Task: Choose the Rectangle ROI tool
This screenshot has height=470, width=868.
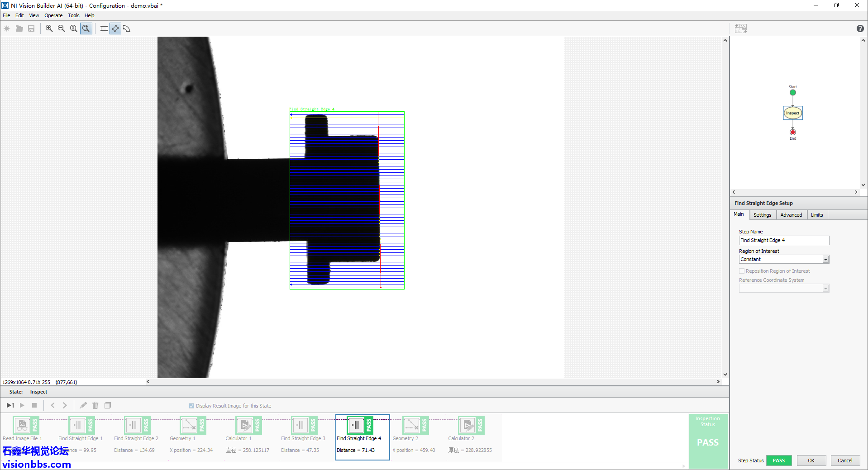Action: tap(104, 28)
